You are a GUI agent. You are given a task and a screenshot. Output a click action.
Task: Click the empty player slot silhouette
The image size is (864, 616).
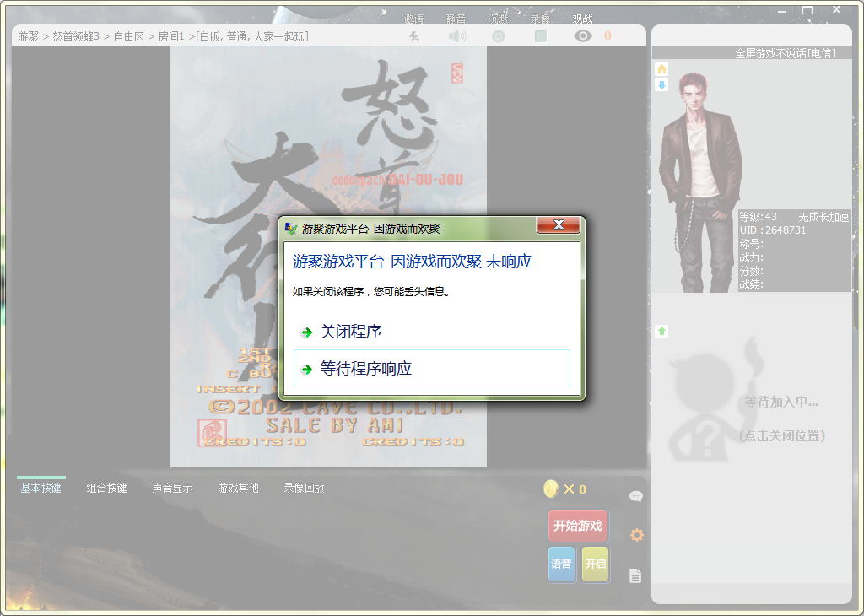pos(716,399)
